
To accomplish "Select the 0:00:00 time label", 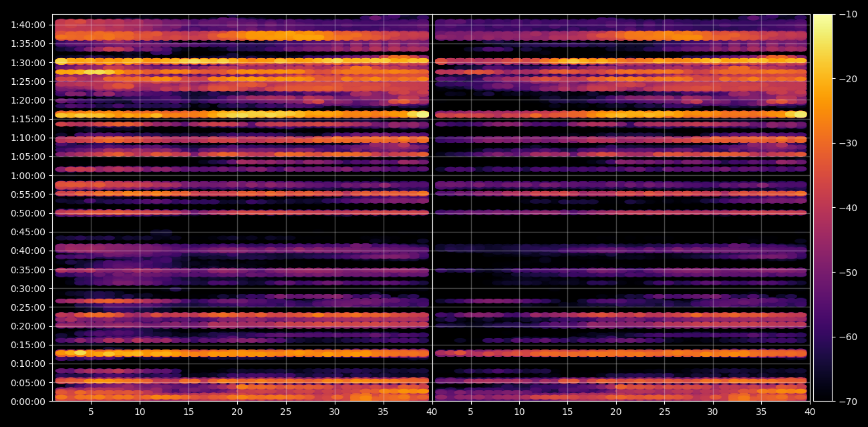I will click(x=28, y=402).
